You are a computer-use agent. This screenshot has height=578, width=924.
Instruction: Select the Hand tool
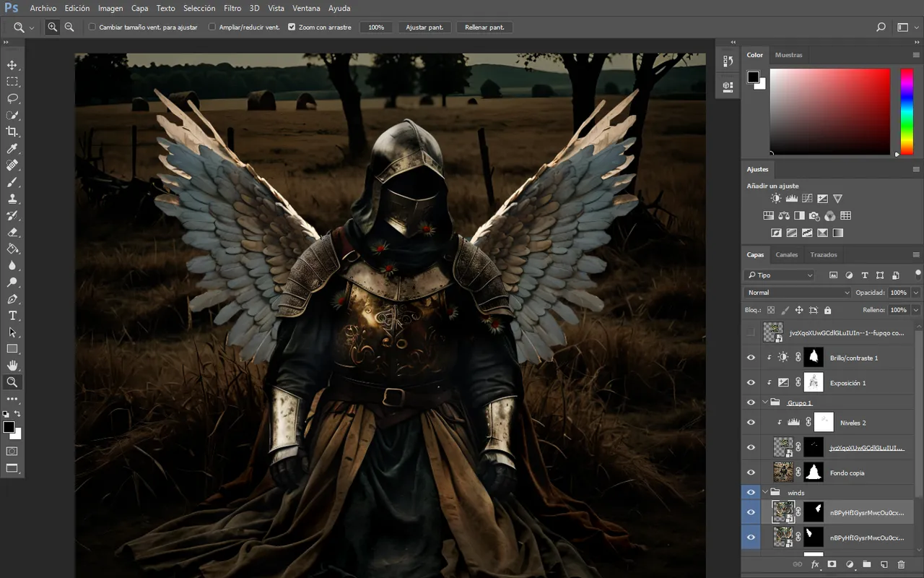12,366
